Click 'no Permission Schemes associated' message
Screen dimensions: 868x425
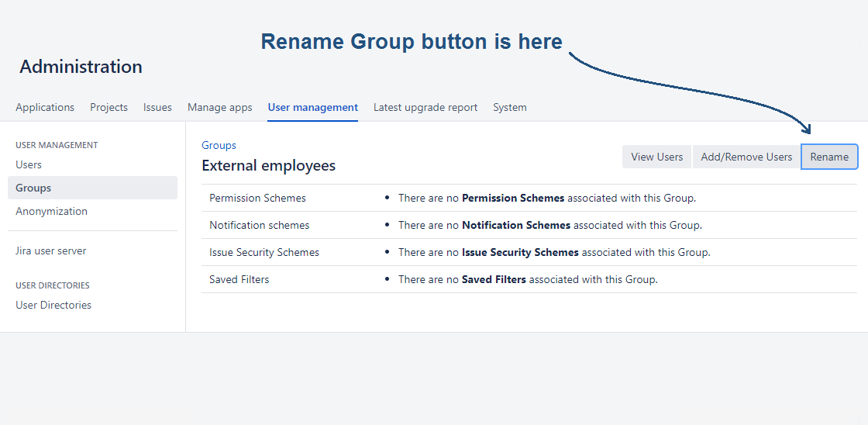click(x=547, y=198)
